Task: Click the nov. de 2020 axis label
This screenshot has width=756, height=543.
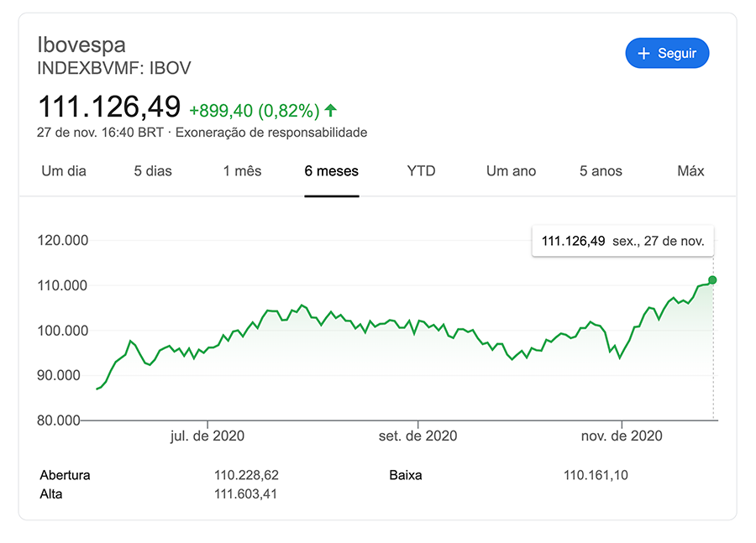Action: tap(622, 436)
